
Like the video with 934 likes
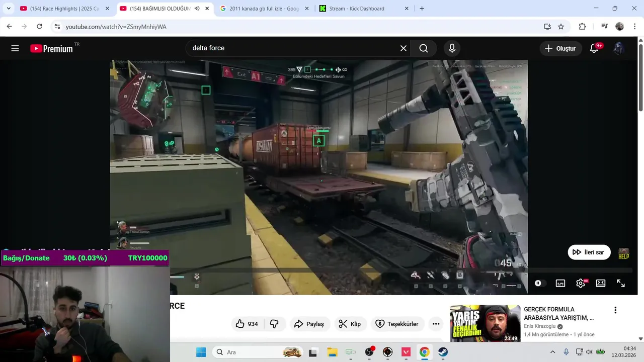click(x=247, y=324)
